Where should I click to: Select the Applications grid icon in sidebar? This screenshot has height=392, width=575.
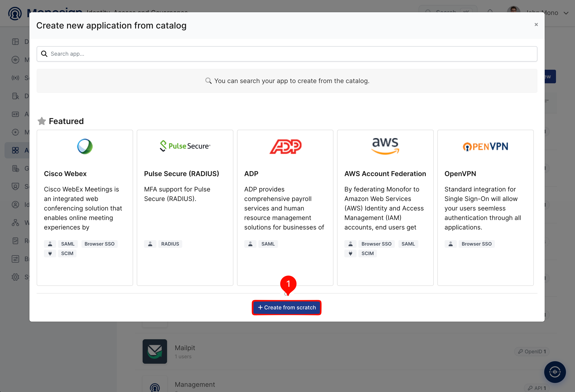point(15,150)
